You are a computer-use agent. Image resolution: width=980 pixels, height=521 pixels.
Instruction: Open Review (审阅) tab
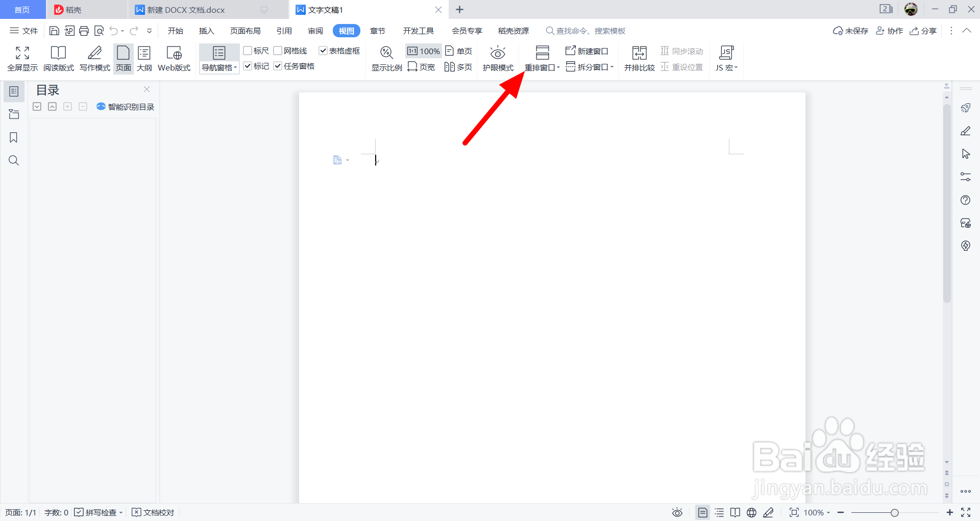click(x=315, y=31)
